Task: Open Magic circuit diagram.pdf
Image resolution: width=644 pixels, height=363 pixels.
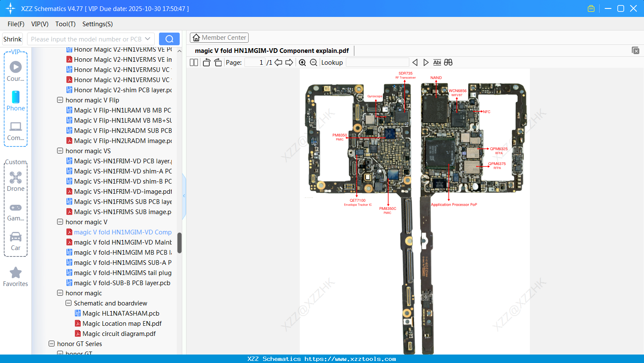Action: (115, 334)
